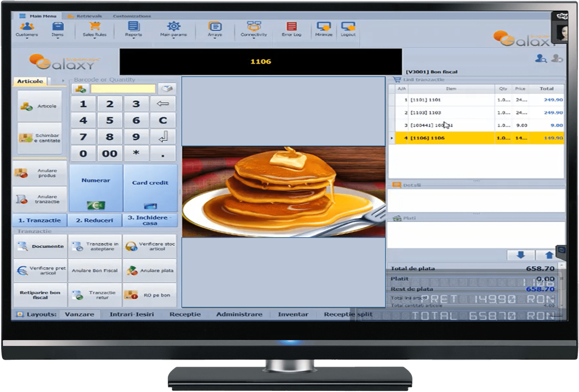The width and height of the screenshot is (579, 392).
Task: Click Retiparire bon fiscal button
Action: [x=40, y=295]
